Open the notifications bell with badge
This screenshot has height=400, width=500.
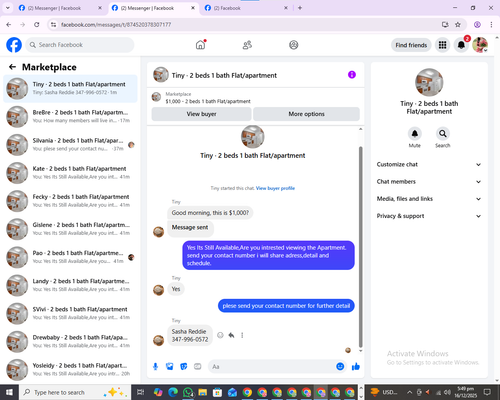[461, 45]
